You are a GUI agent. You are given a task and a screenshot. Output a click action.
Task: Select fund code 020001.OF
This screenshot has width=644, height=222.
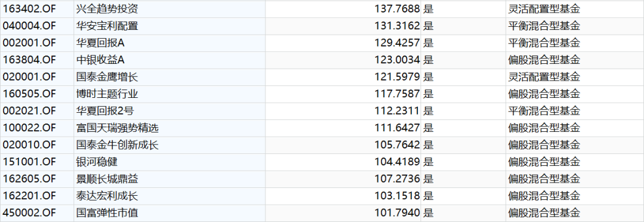tap(29, 77)
